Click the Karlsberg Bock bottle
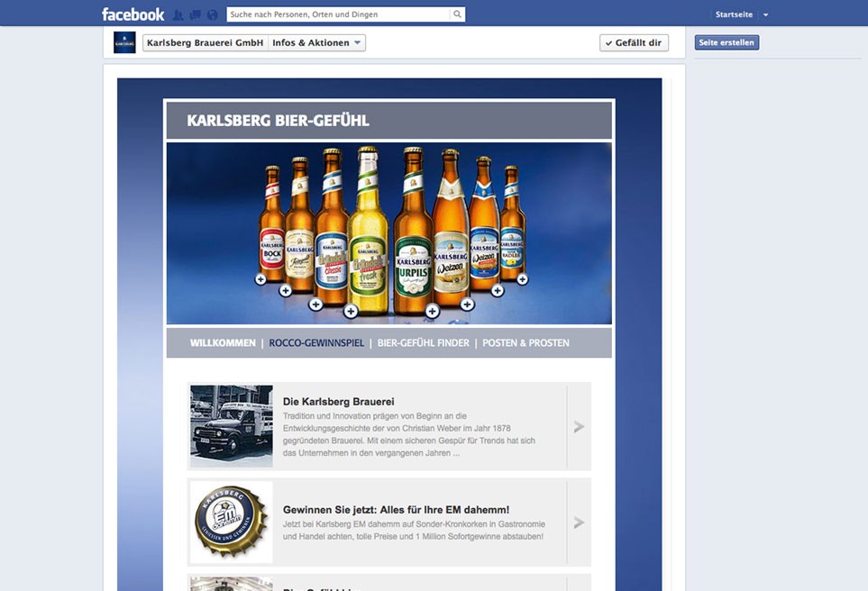This screenshot has height=591, width=868. [272, 224]
